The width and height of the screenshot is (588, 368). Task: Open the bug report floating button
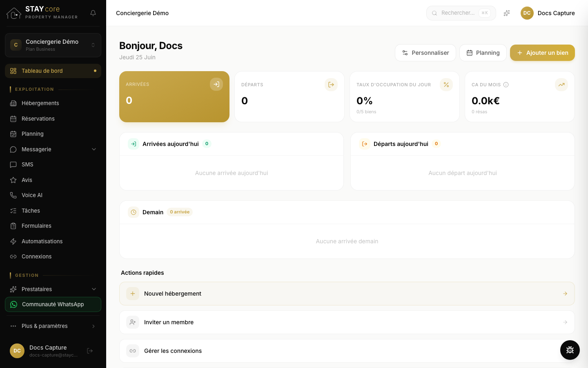click(570, 350)
